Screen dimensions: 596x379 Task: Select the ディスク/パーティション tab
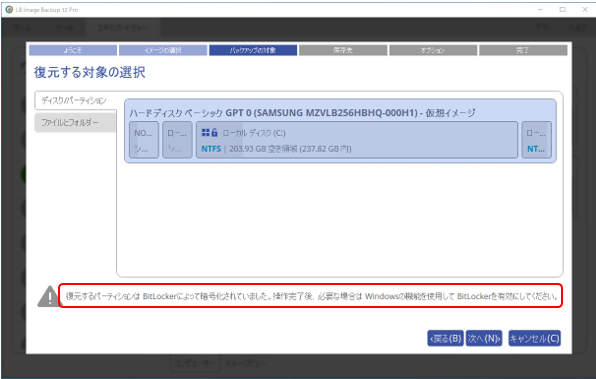[x=75, y=100]
